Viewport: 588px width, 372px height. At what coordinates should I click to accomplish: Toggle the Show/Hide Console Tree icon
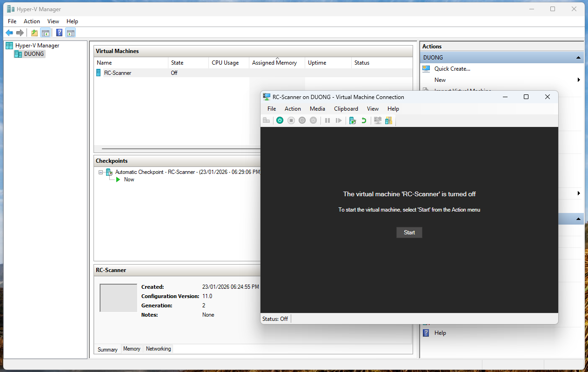click(x=45, y=33)
